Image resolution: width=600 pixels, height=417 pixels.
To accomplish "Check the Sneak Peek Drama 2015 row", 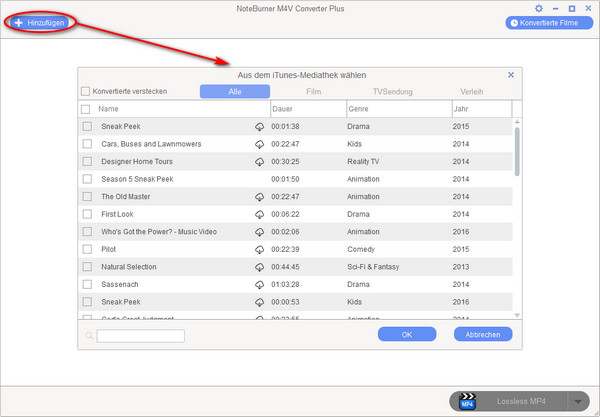I will (x=87, y=126).
